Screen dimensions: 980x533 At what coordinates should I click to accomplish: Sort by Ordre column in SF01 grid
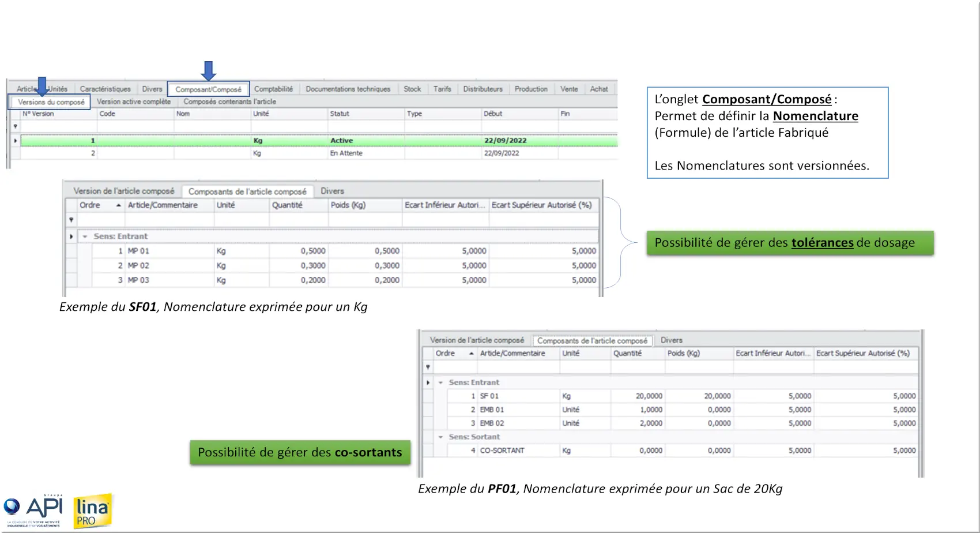[100, 205]
